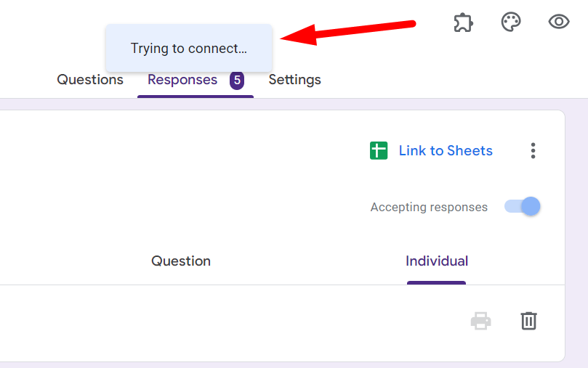The height and width of the screenshot is (368, 588).
Task: Click the green Google Sheets icon
Action: pyautogui.click(x=379, y=151)
